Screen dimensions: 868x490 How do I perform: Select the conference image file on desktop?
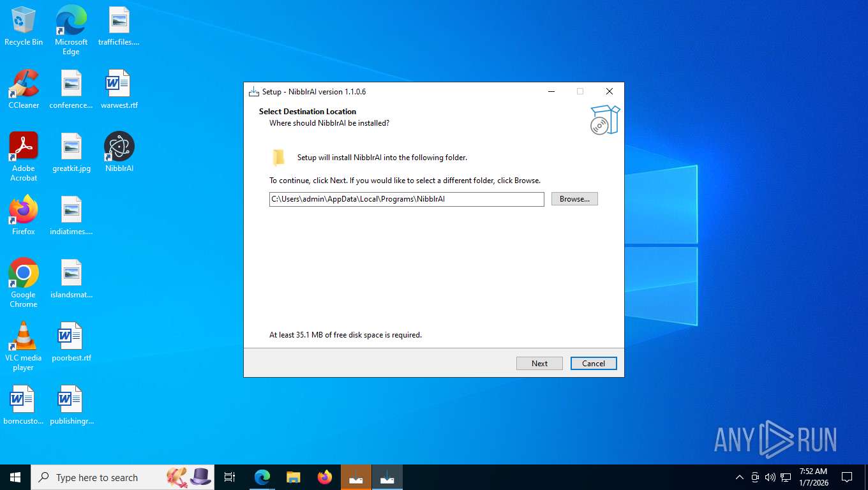coord(71,89)
